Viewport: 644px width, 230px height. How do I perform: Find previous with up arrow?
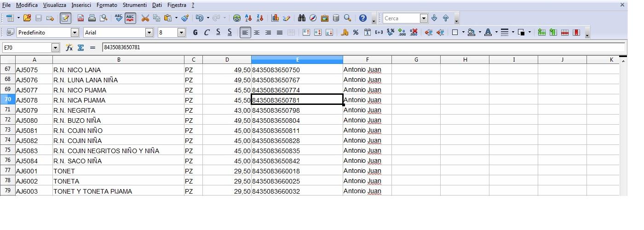[446, 18]
